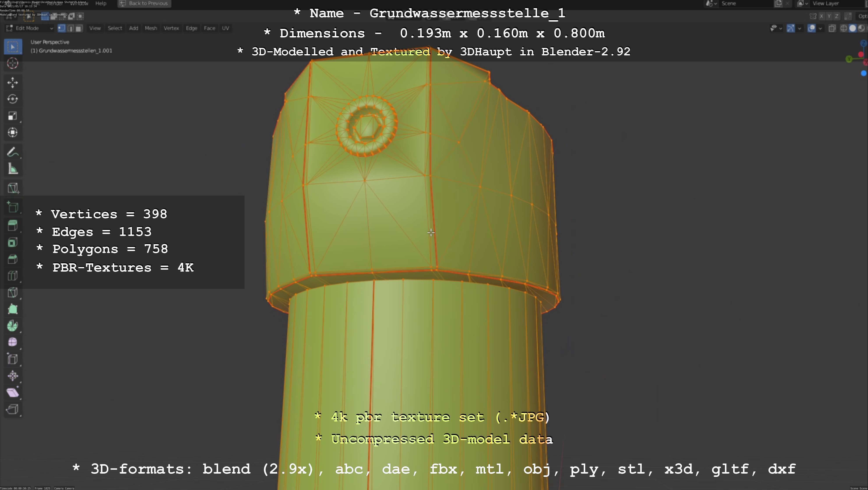This screenshot has height=490, width=868.
Task: Activate the Transform tool
Action: (13, 132)
